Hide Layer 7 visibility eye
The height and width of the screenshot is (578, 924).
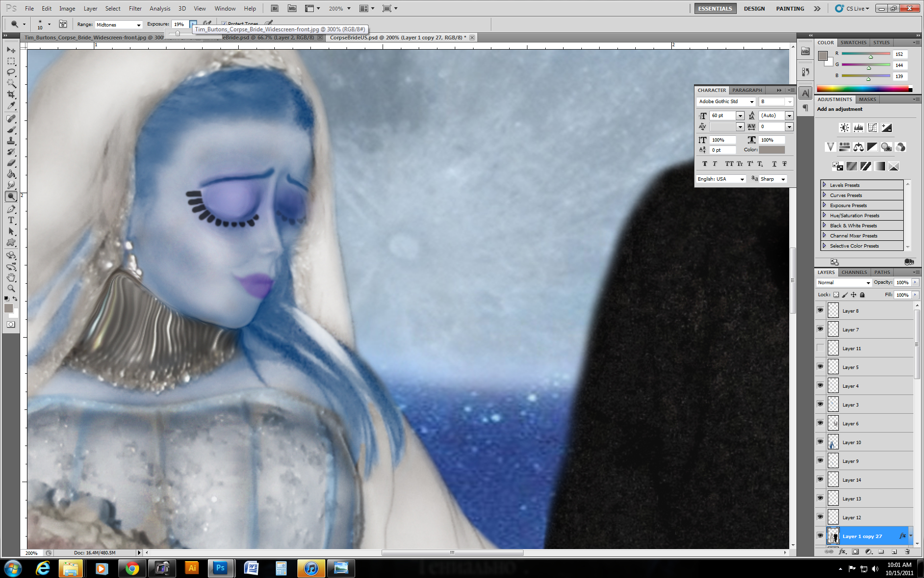tap(821, 329)
